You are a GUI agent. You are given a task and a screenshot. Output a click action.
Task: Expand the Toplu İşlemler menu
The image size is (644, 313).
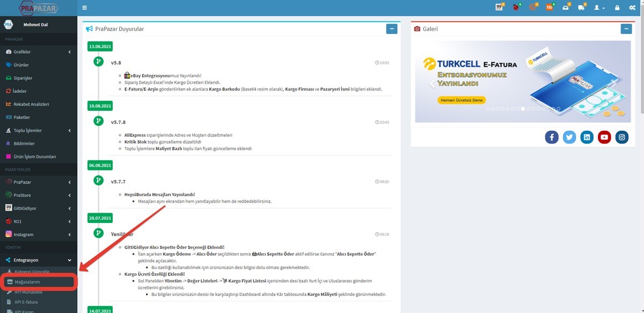[39, 130]
